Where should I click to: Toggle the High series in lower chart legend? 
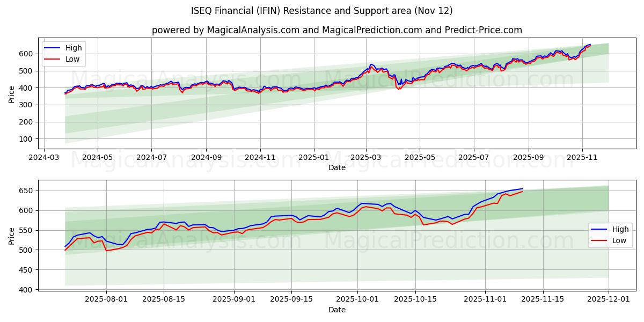[620, 229]
